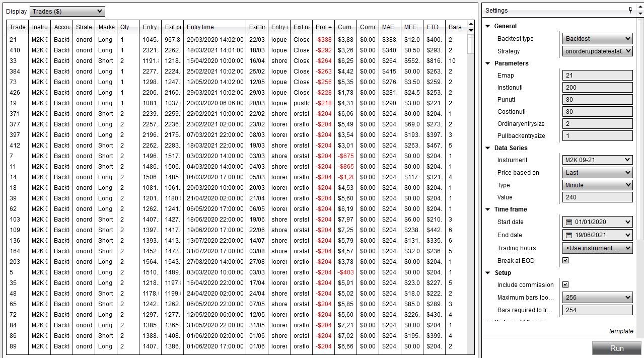Collapse the Data Series section

click(x=487, y=148)
